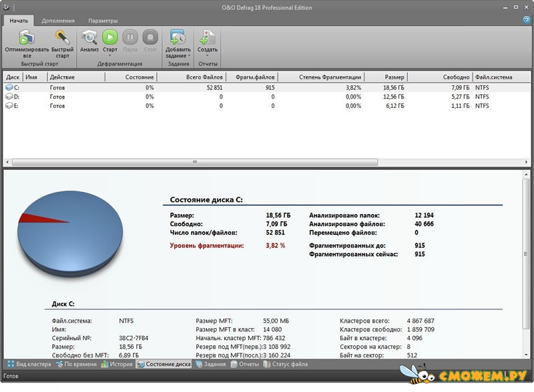Click the Размер MFT value 55,00 МБ

(x=276, y=321)
